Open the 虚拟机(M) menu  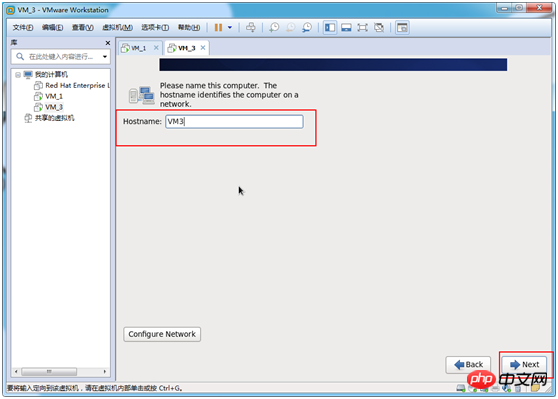pyautogui.click(x=117, y=27)
